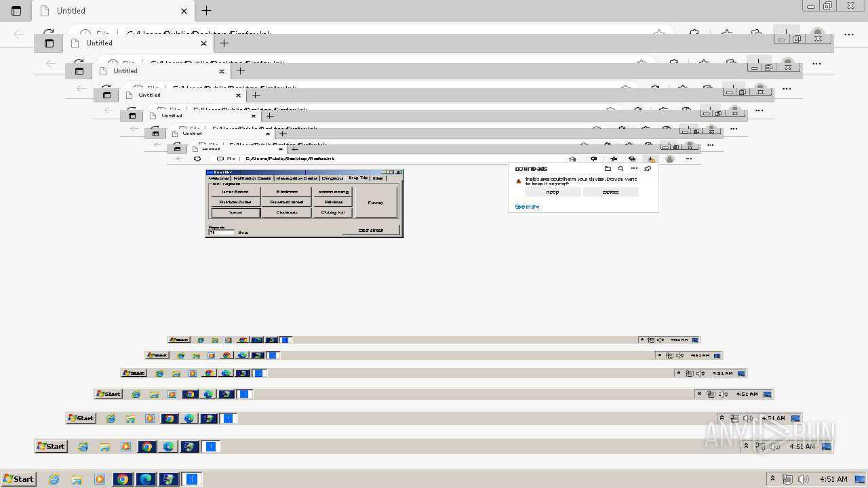Image resolution: width=868 pixels, height=488 pixels.
Task: Click the 4:51 AM clock on bottom taskbar
Action: pos(833,479)
